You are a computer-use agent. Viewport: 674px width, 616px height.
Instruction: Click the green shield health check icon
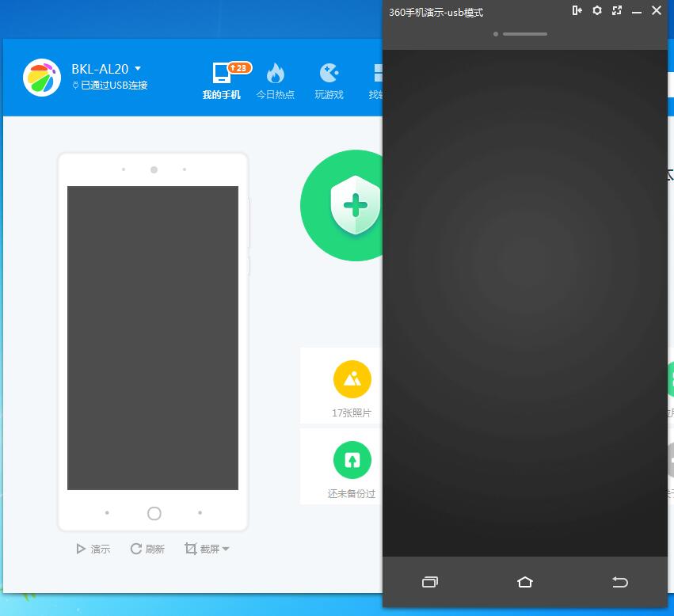355,205
